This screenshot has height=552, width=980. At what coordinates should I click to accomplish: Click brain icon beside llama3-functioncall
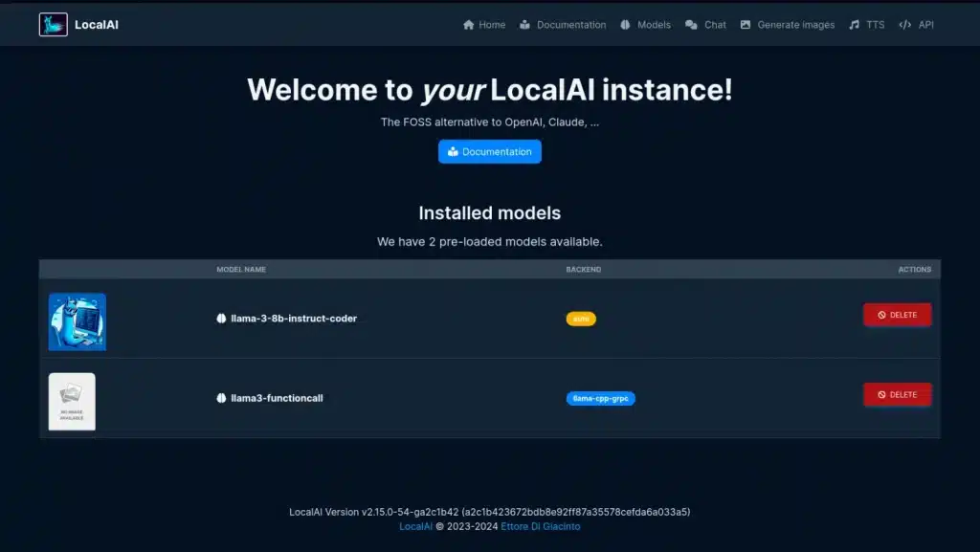tap(221, 398)
